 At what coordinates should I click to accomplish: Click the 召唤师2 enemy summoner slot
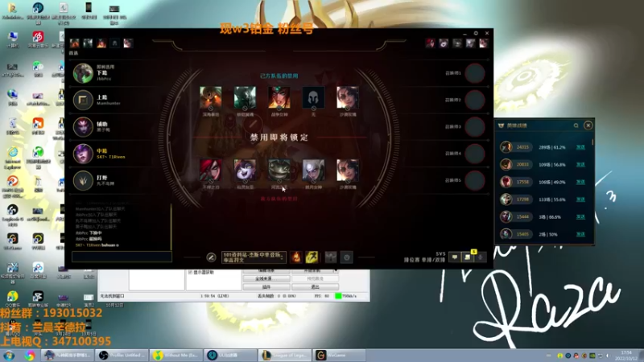(475, 100)
